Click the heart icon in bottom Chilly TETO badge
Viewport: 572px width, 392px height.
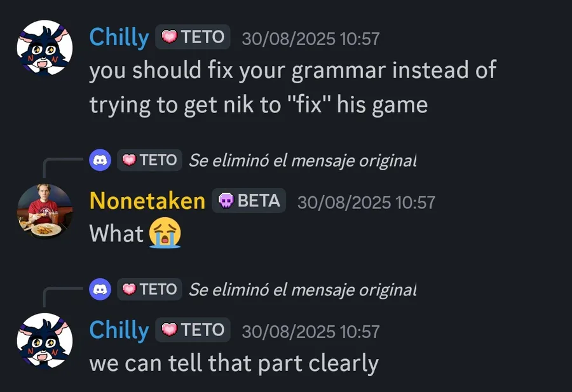pos(169,330)
